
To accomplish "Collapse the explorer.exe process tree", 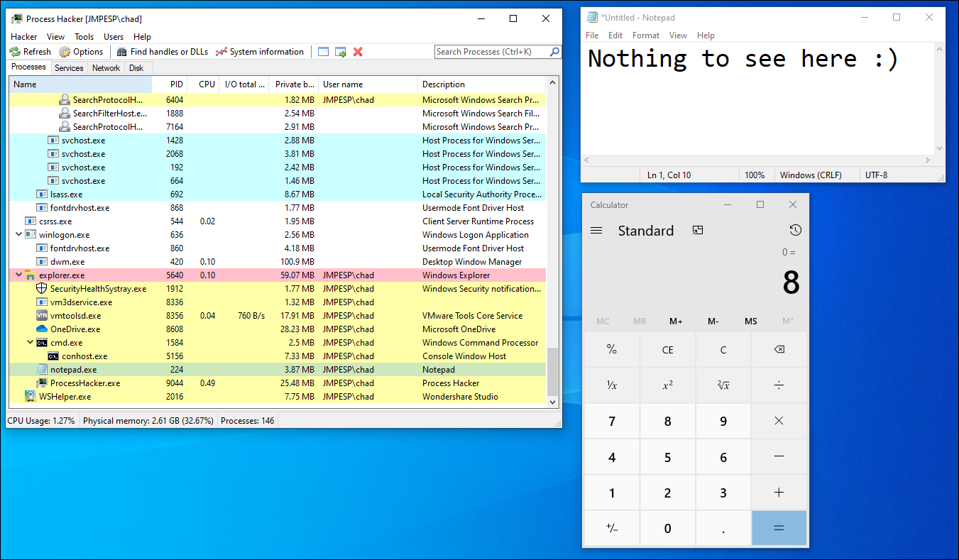I will tap(19, 275).
